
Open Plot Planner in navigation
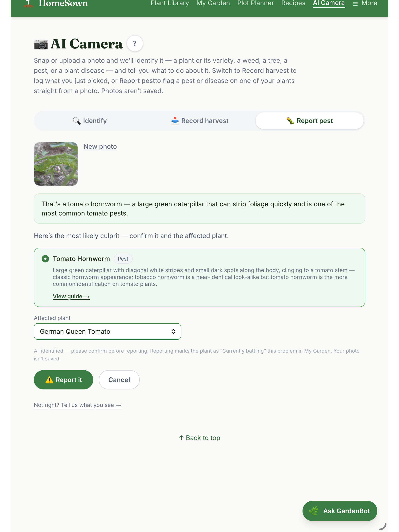tap(256, 3)
